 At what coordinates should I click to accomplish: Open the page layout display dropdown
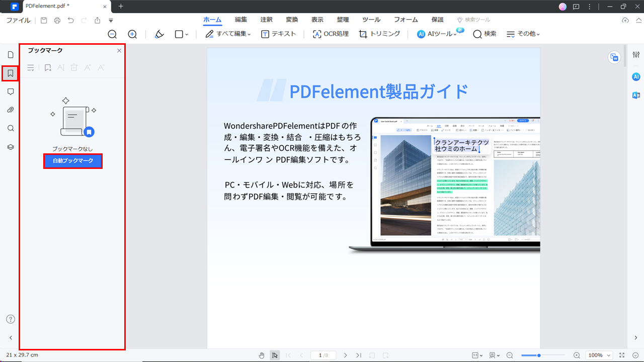click(x=495, y=355)
